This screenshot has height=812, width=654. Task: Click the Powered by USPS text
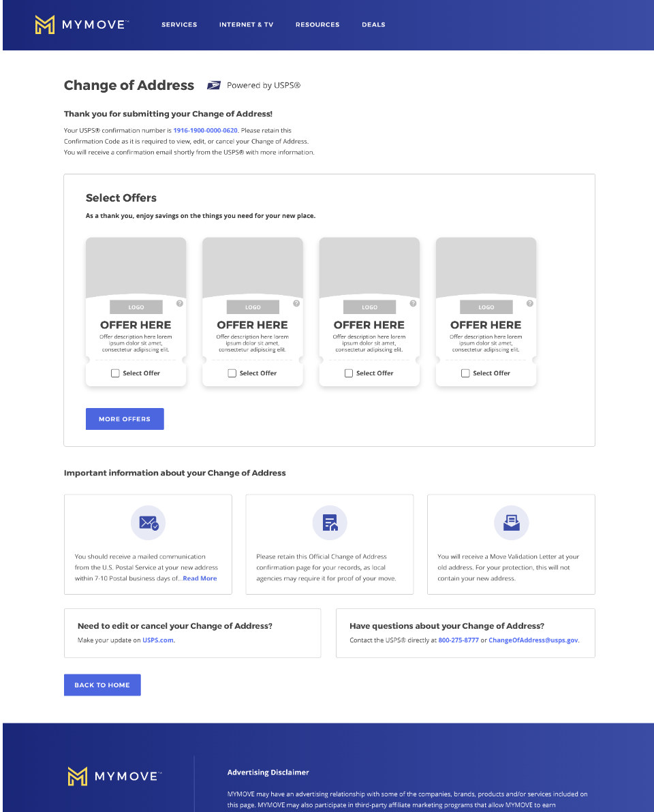click(x=264, y=85)
